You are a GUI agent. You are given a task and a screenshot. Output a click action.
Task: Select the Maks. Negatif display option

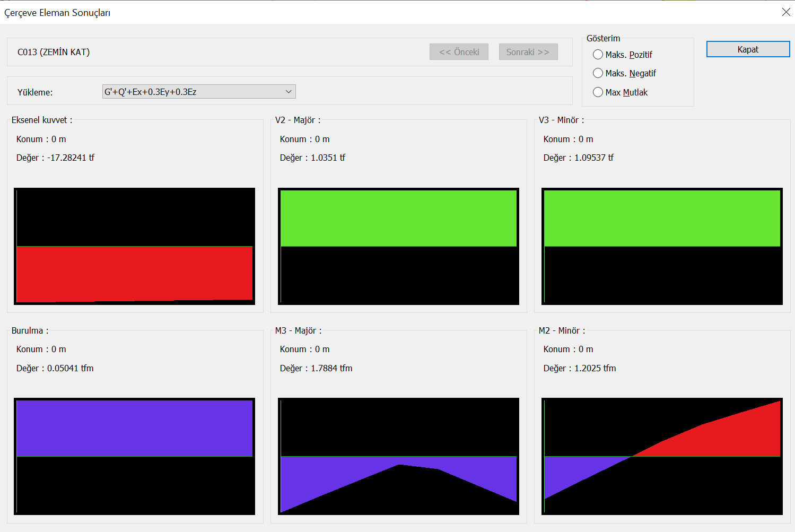point(598,73)
